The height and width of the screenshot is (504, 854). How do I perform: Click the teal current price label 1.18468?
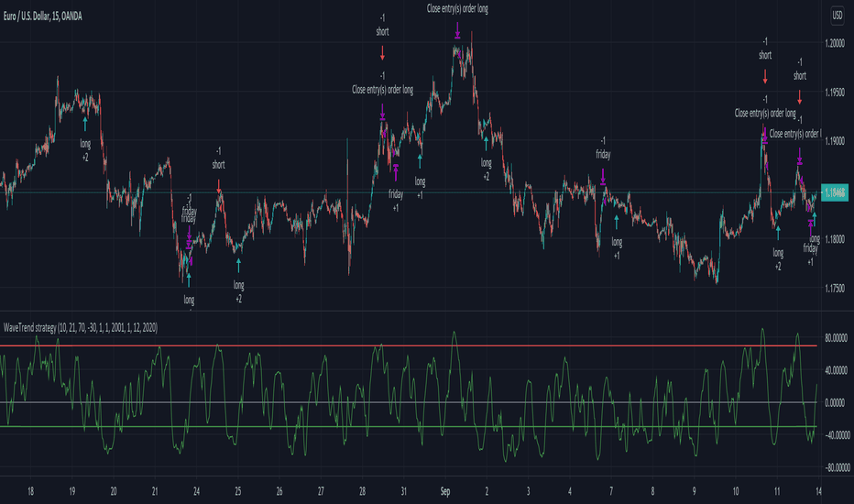pos(835,192)
